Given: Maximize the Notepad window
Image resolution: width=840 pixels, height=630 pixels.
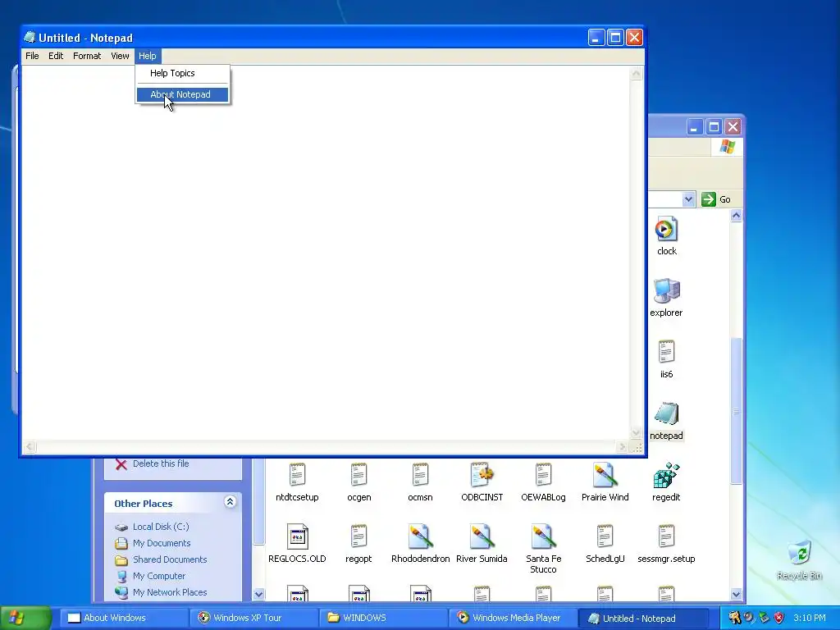Looking at the screenshot, I should click(615, 38).
